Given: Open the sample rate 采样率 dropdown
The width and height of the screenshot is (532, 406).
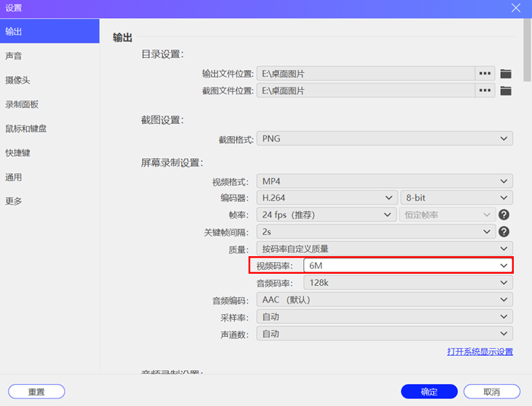Looking at the screenshot, I should pos(385,317).
